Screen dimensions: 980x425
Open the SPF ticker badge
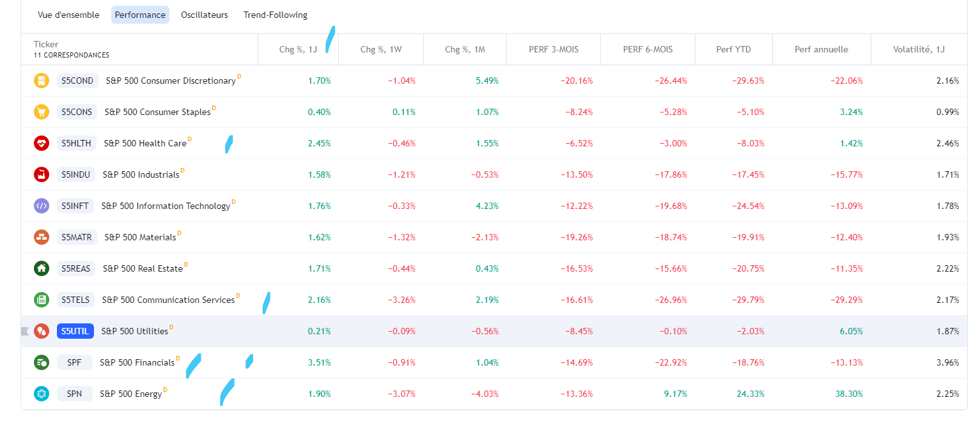click(x=74, y=362)
